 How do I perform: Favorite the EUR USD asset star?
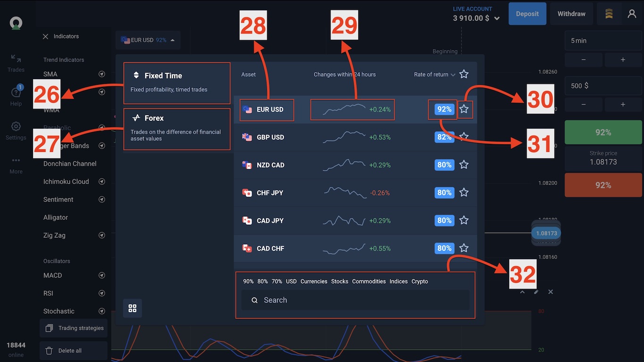point(464,109)
